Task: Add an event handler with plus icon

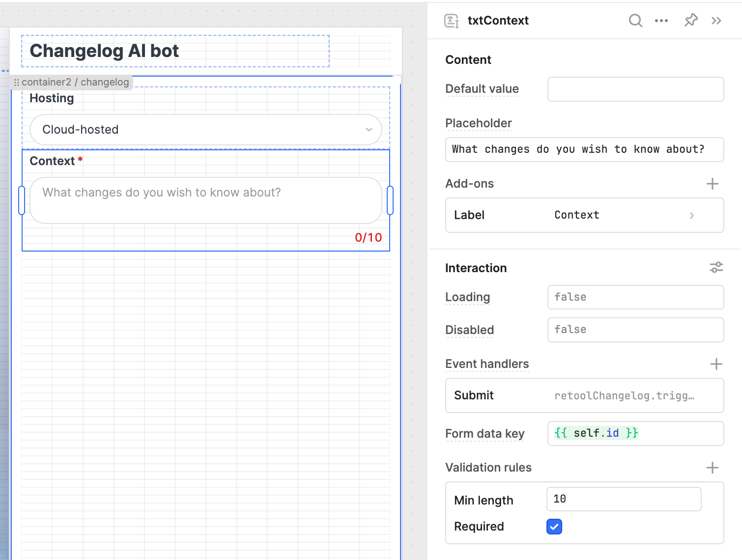Action: click(716, 364)
